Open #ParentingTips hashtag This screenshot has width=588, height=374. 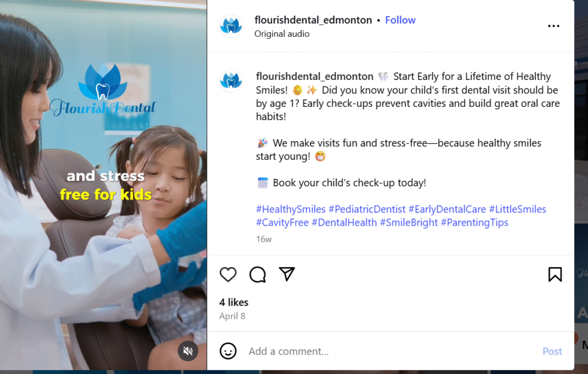(x=474, y=222)
